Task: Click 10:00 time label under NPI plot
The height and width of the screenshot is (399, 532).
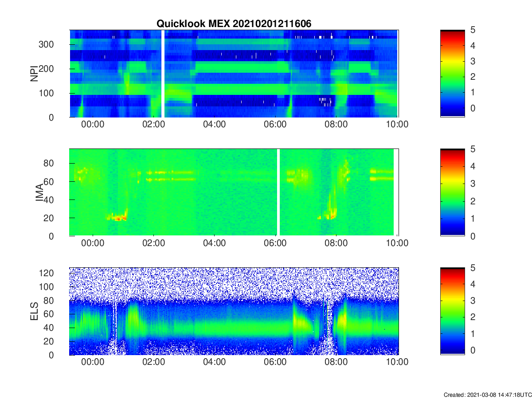Action: tap(397, 125)
